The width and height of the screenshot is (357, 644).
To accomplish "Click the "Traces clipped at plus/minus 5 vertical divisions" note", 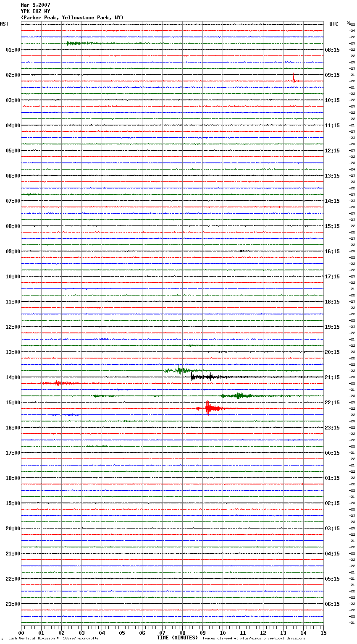I will [x=254, y=639].
